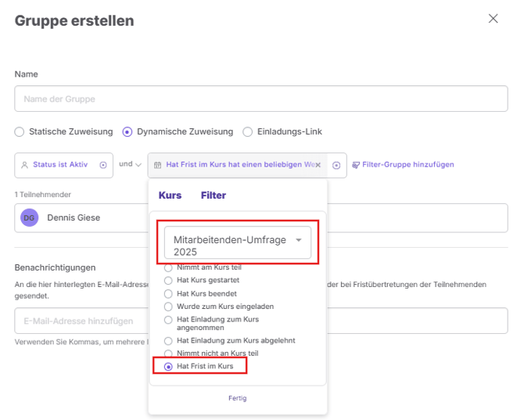Image resolution: width=524 pixels, height=420 pixels.
Task: Click the circle icon in Status ist Aktiv filter
Action: [103, 165]
